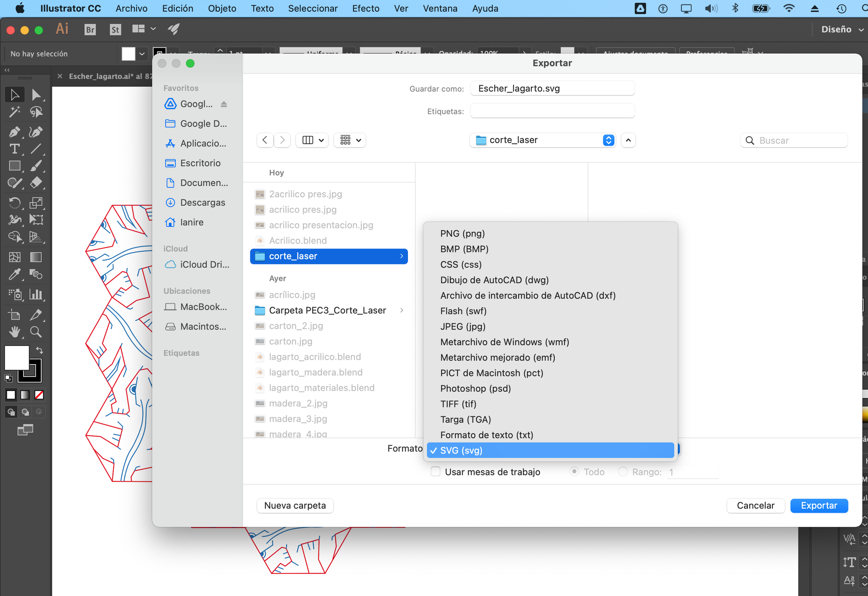Select the Rango radio button
This screenshot has height=596, width=868.
623,471
